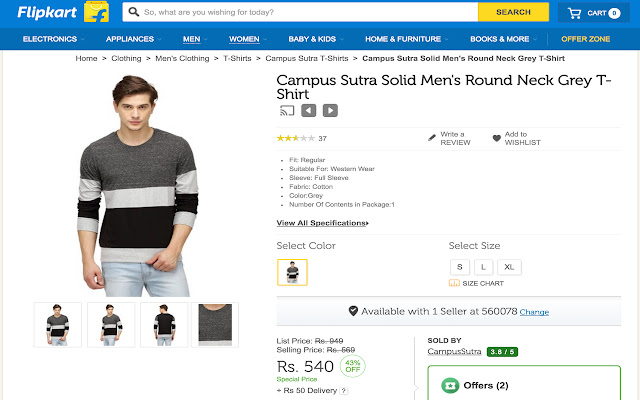Click Add to WISHLIST link

pos(522,138)
